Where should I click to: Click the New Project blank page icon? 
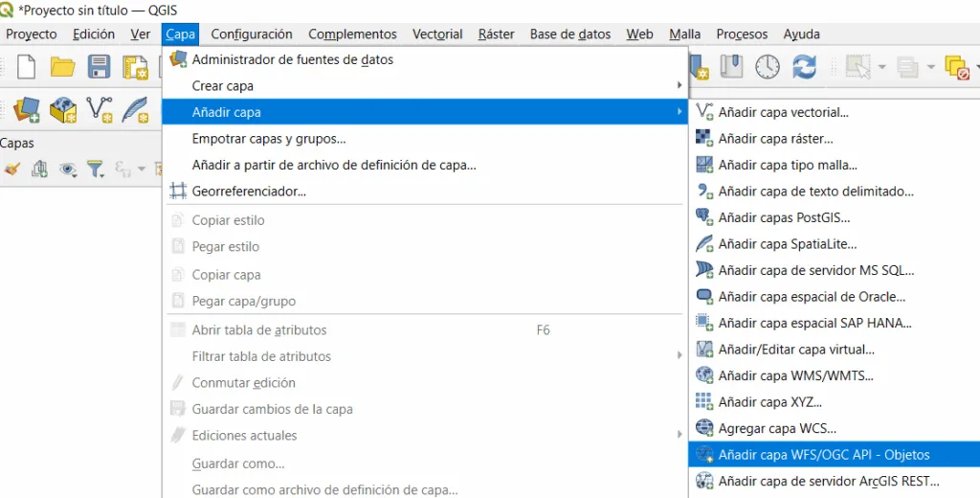[x=26, y=66]
